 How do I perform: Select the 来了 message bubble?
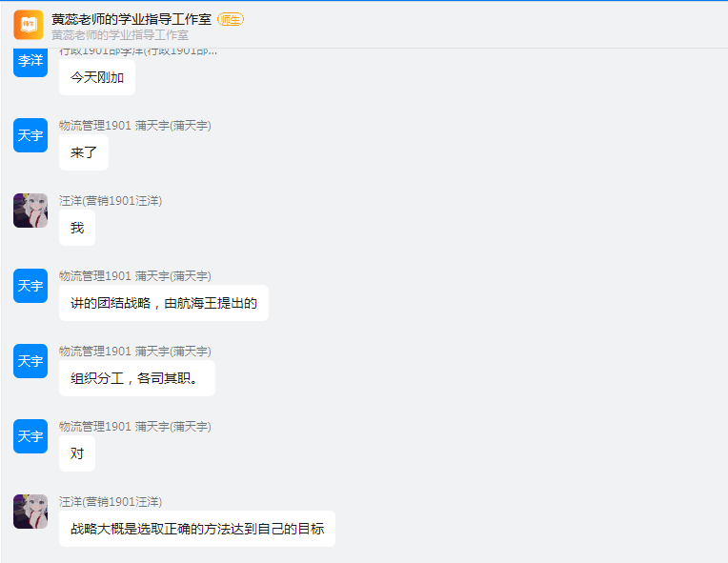coord(84,152)
